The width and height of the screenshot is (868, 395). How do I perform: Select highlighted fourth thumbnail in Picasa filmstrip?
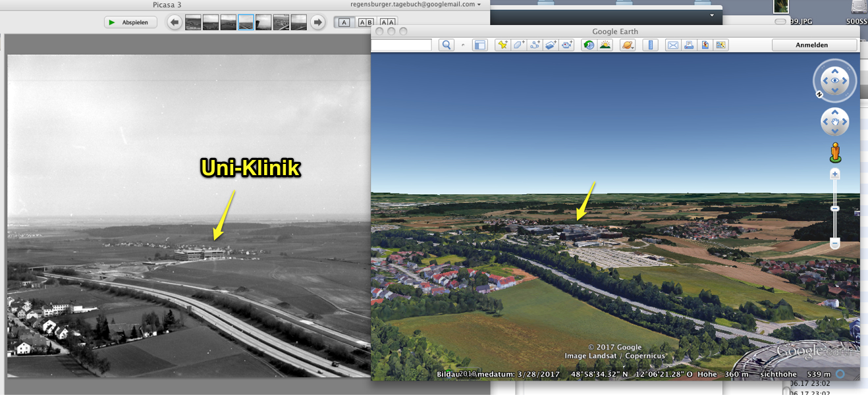point(246,22)
